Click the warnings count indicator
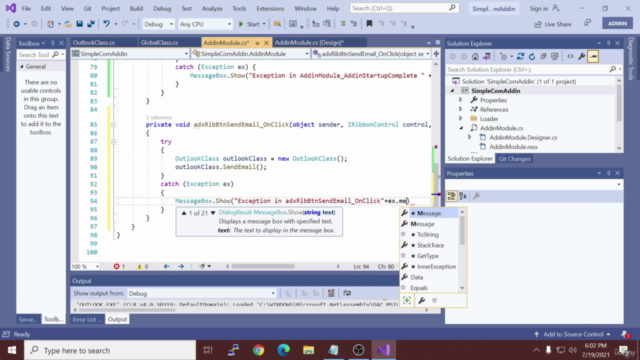The height and width of the screenshot is (360, 640). (142, 267)
